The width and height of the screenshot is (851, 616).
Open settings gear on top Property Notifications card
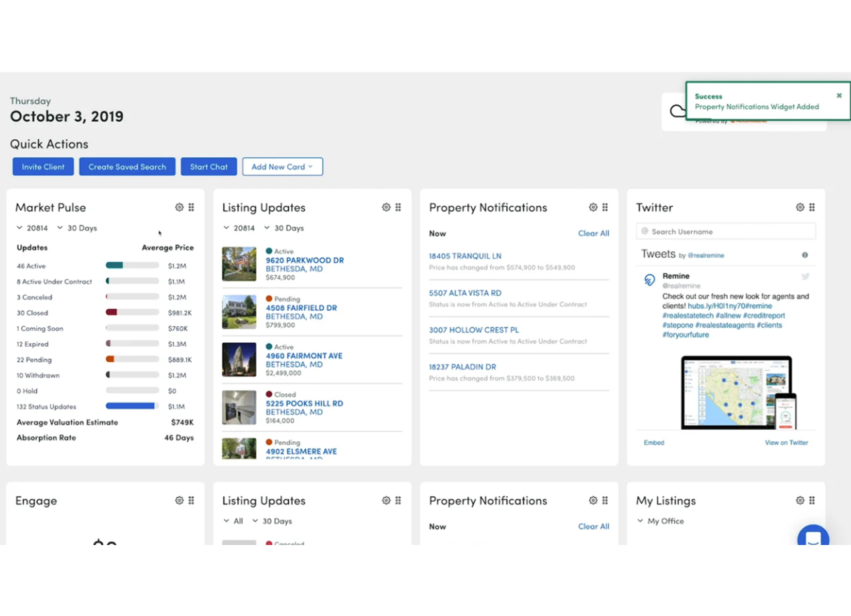pos(593,208)
